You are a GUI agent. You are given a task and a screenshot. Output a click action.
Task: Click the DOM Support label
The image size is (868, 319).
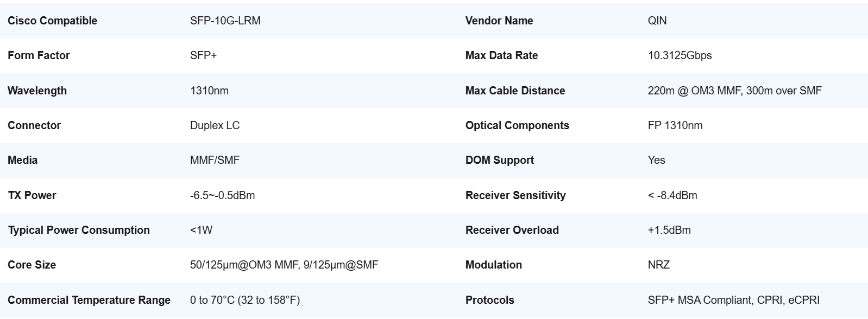coord(499,160)
